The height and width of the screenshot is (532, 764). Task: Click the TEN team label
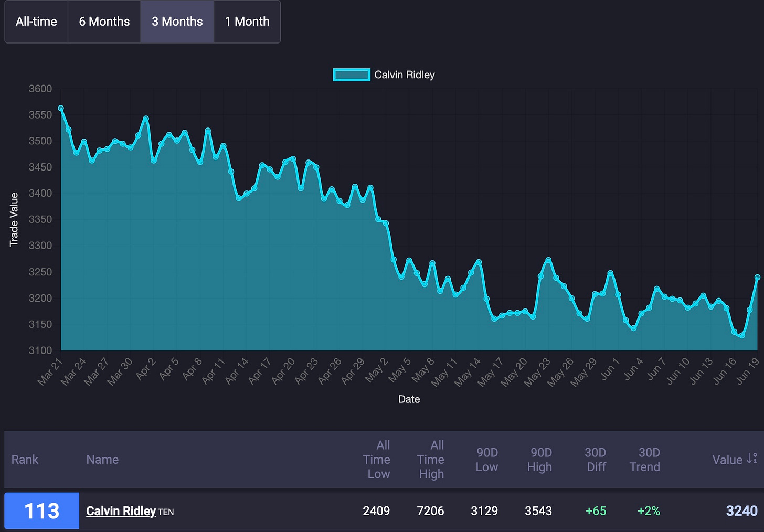click(x=166, y=512)
